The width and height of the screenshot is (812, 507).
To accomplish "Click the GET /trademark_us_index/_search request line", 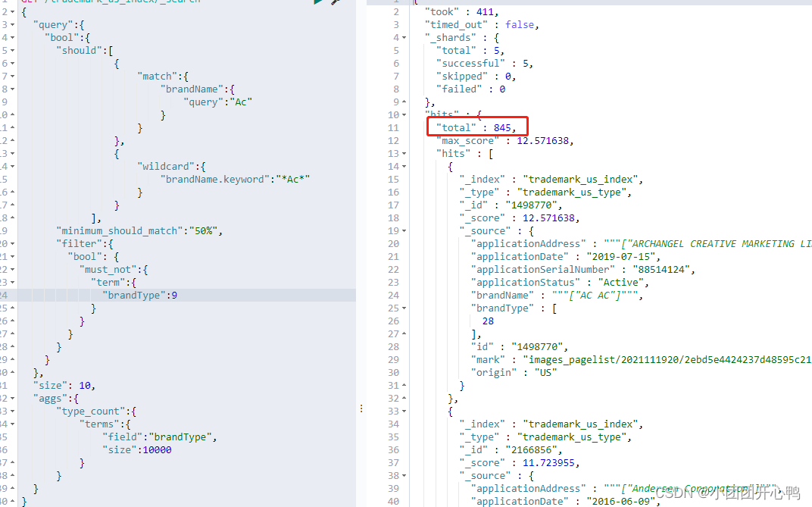I will (114, 3).
